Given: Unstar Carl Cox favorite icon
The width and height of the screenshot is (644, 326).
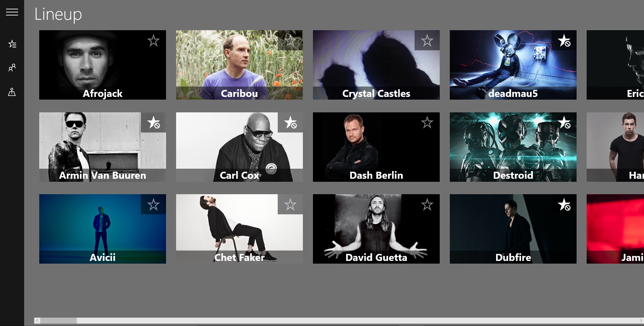Looking at the screenshot, I should click(290, 122).
